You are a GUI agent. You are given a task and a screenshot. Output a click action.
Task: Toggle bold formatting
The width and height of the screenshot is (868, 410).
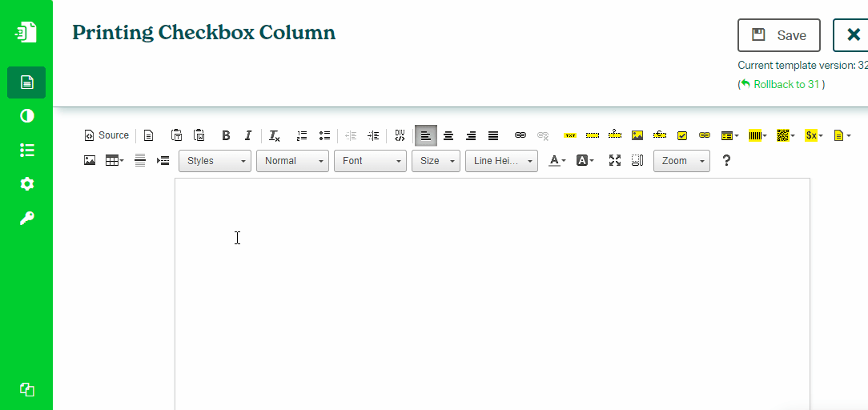(226, 136)
